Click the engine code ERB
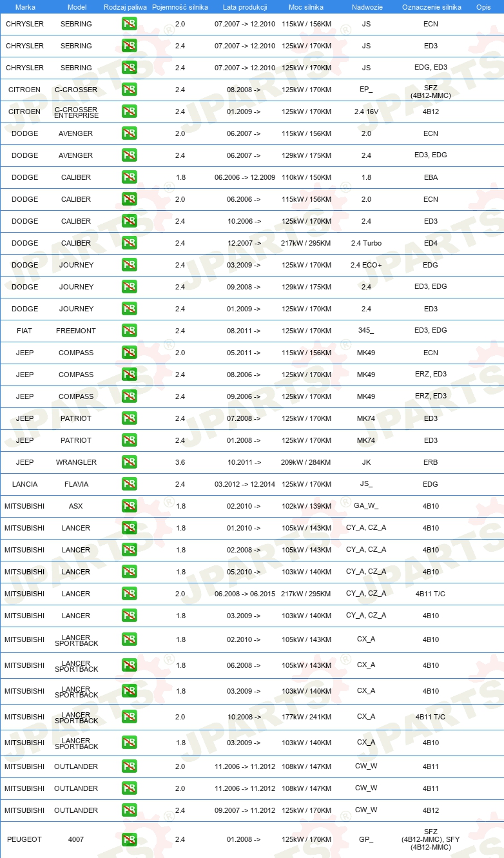Screen dimensions: 504x858 click(431, 462)
